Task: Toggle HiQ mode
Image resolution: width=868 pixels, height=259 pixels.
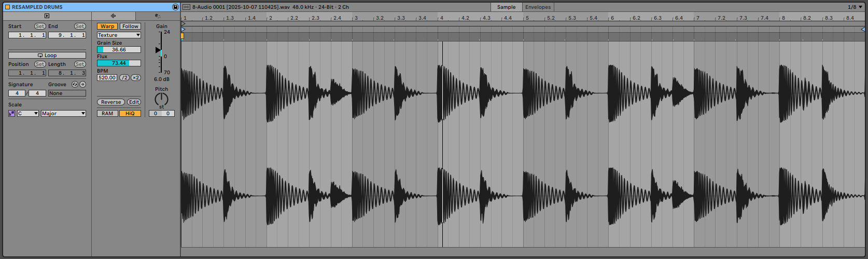Action: [x=130, y=114]
